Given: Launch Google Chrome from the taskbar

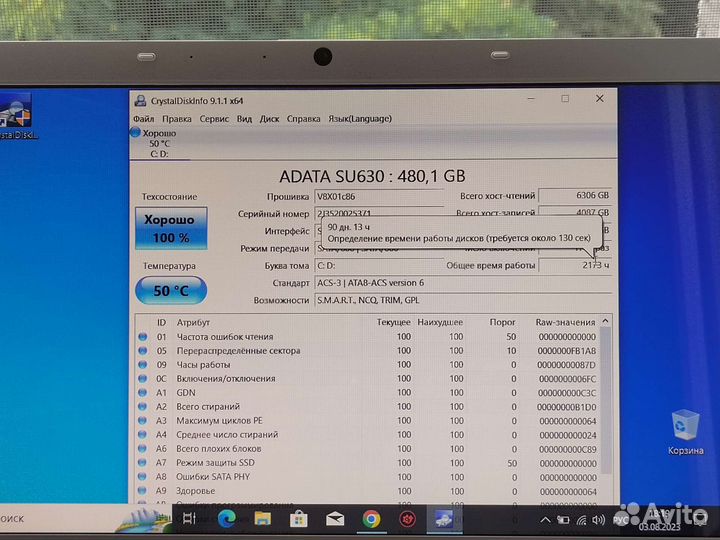Looking at the screenshot, I should (x=371, y=519).
